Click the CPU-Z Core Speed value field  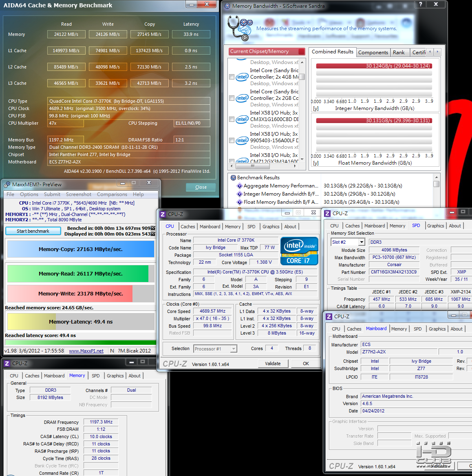(212, 311)
